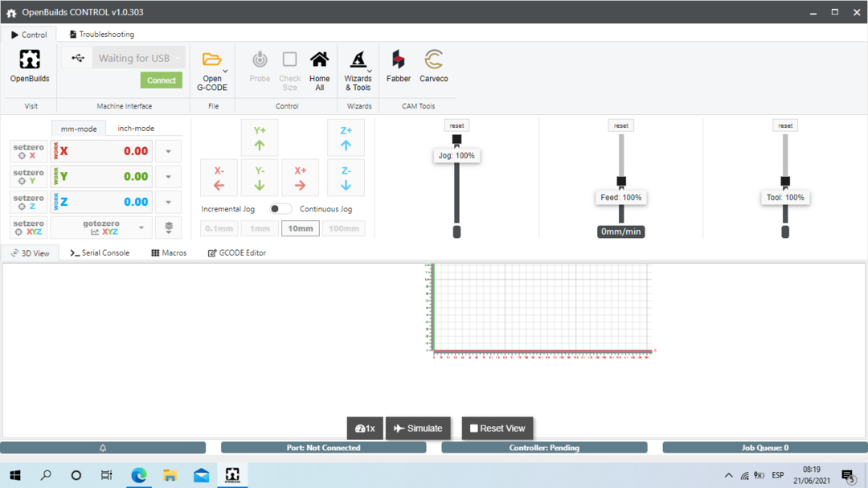Raise the tool with the Z+ arrow
The height and width of the screenshot is (488, 868).
[346, 137]
